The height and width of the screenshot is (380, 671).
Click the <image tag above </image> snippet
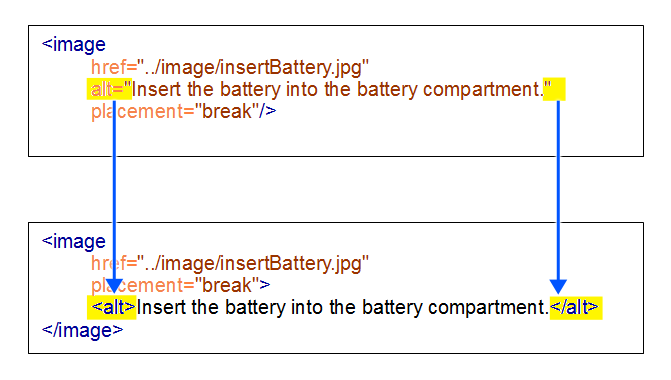point(73,241)
